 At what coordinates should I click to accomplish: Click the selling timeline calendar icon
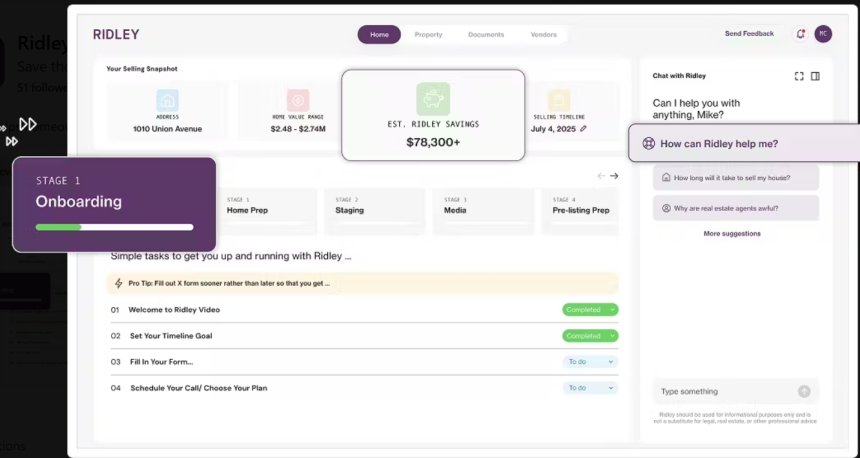coord(559,101)
